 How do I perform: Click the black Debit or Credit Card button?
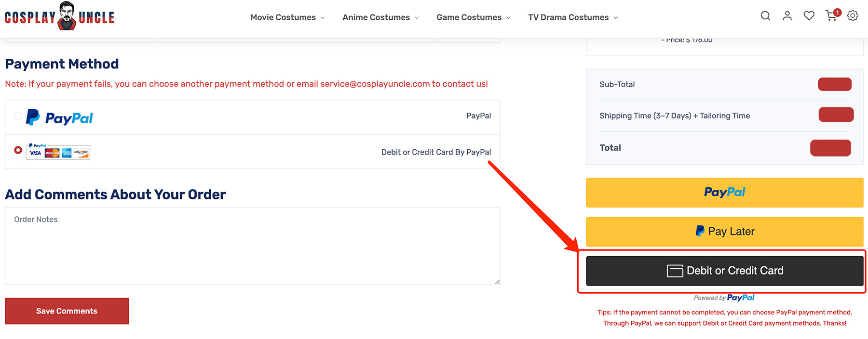coord(724,271)
